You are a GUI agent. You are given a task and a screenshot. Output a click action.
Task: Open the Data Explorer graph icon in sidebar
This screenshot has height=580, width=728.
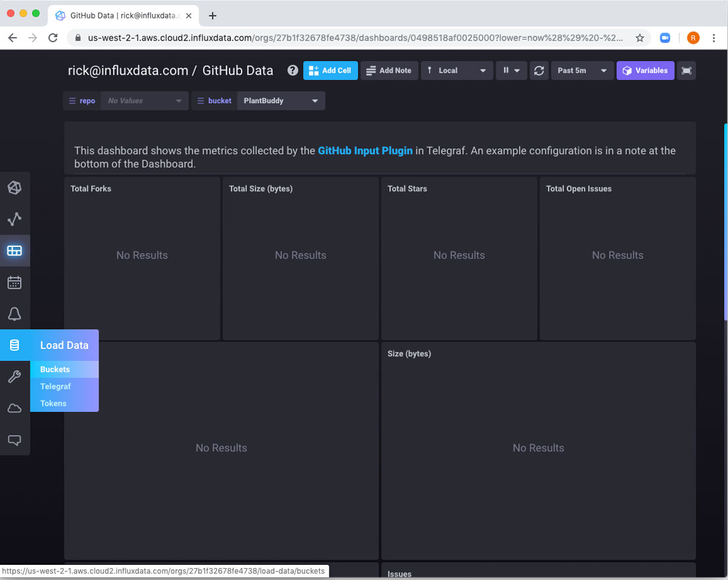[x=15, y=219]
